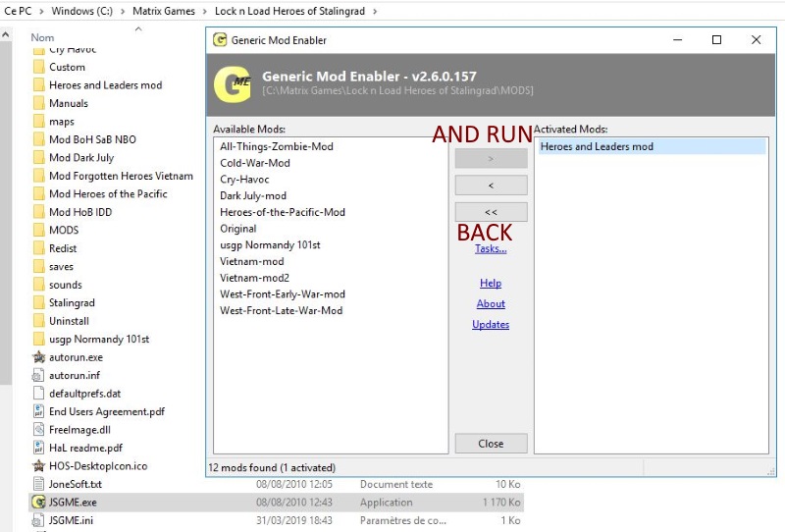
Task: Click the JSGME.exe application icon
Action: [38, 502]
